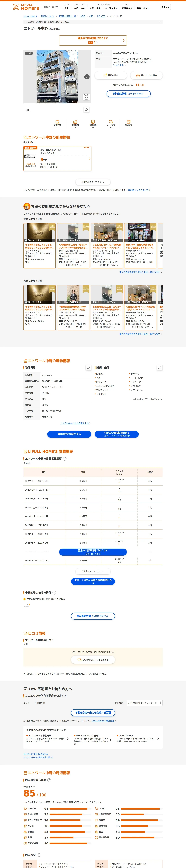Click the 2023年10月〜2023年11月 history row
The image size is (186, 868).
point(93,490)
